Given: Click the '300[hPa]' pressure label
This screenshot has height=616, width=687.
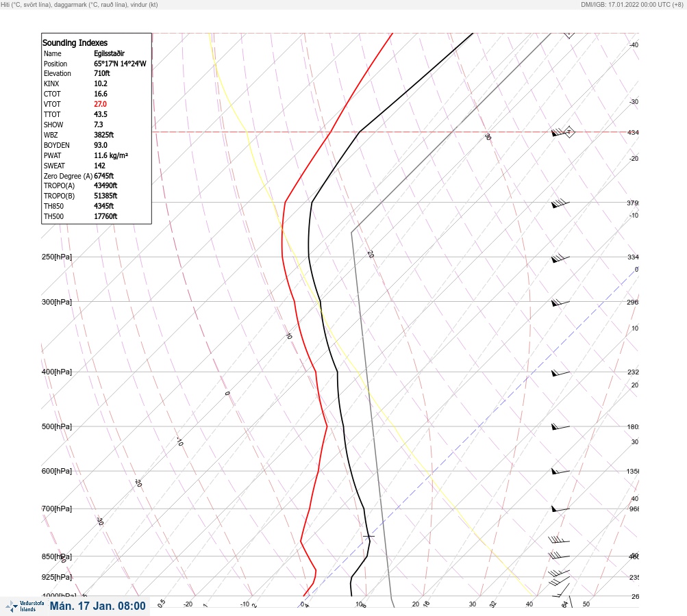Looking at the screenshot, I should pos(57,302).
